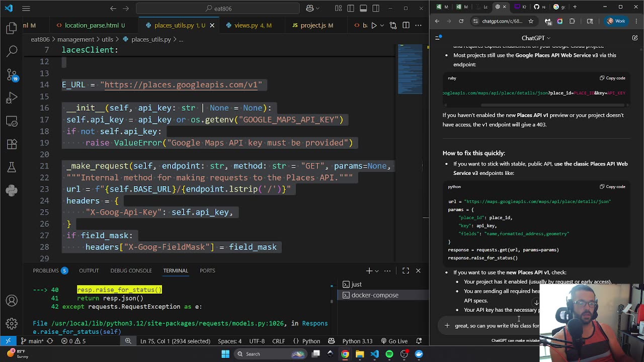Open the Output panel tab

coord(89,270)
